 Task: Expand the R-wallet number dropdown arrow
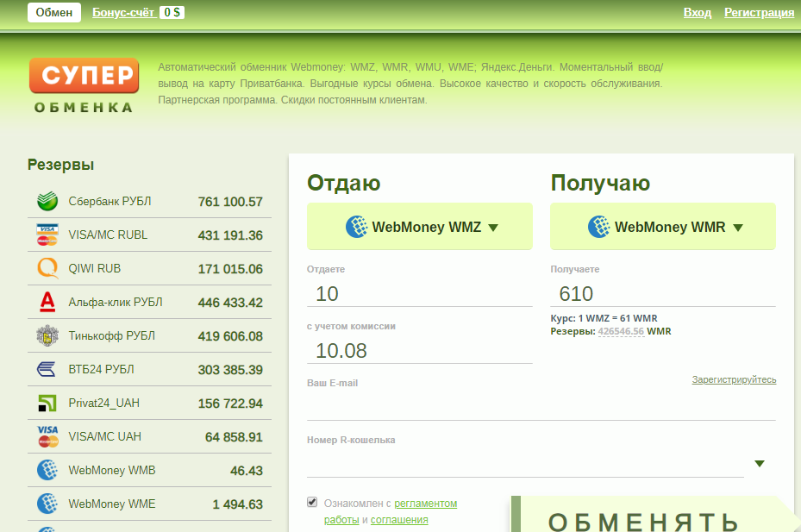(x=760, y=464)
